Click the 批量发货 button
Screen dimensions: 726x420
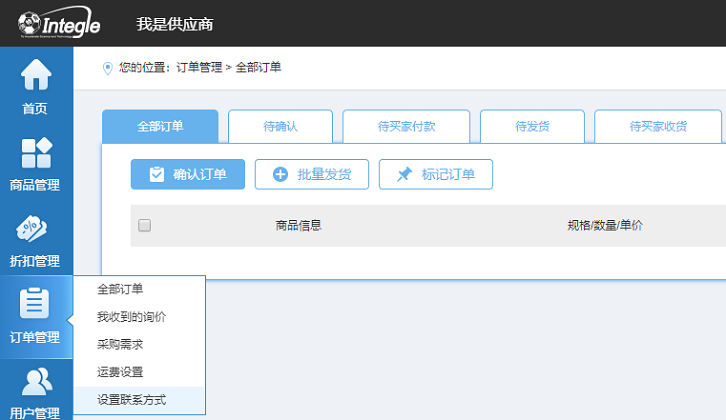(311, 174)
